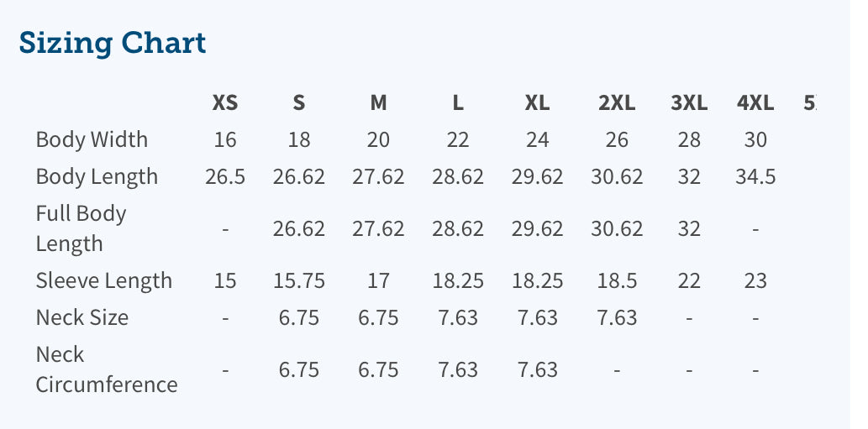
Task: Select the Full Body Length row label
Action: [x=81, y=228]
